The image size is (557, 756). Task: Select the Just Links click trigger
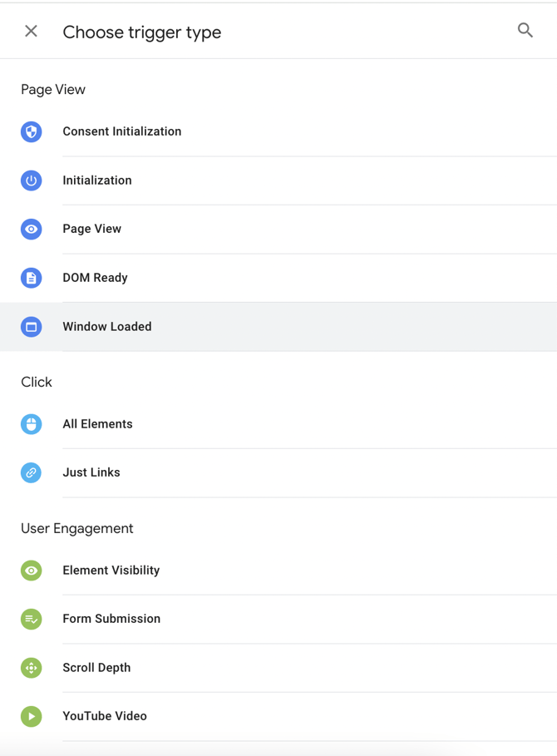[x=91, y=472]
